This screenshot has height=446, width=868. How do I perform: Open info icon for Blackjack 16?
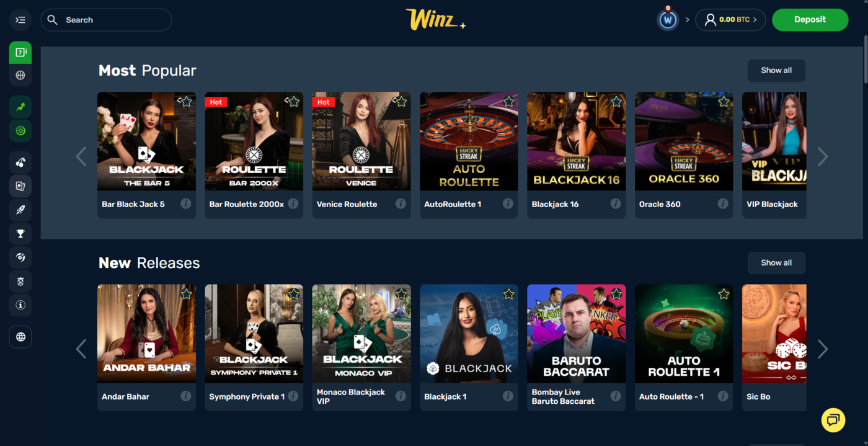pyautogui.click(x=616, y=203)
